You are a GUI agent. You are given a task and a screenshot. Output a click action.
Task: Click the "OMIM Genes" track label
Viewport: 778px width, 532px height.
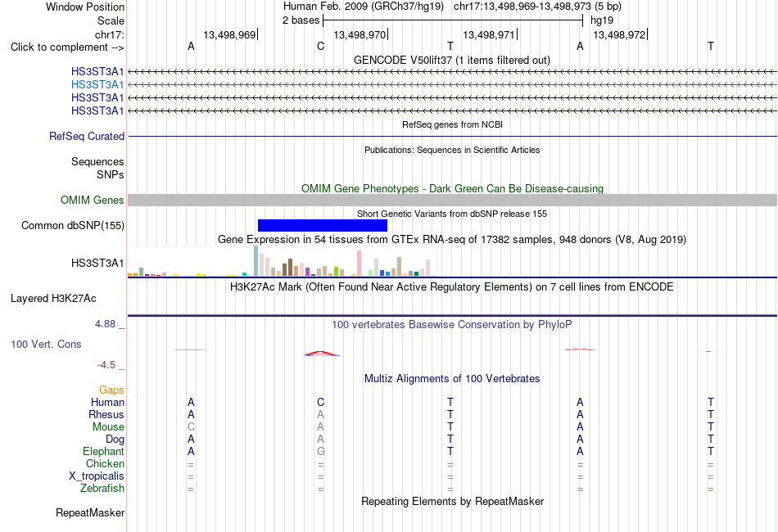93,200
